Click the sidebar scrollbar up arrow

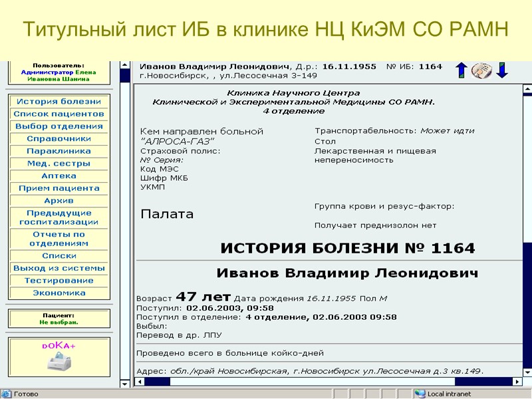[x=125, y=65]
